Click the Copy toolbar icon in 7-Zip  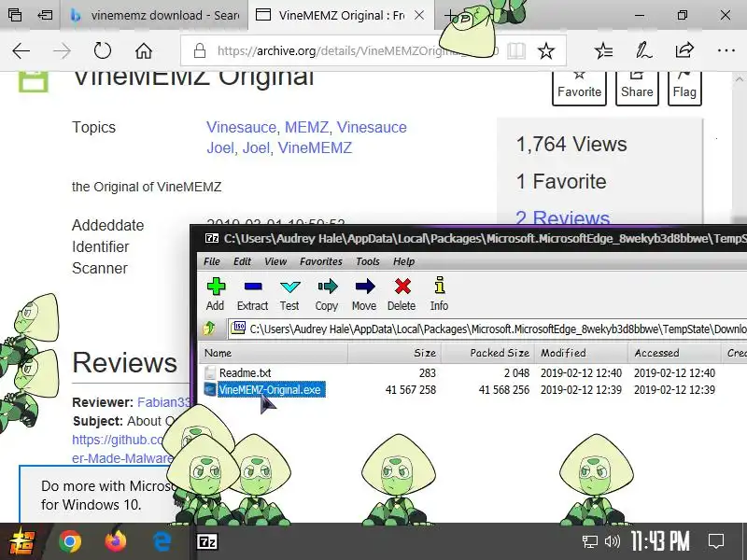[328, 287]
